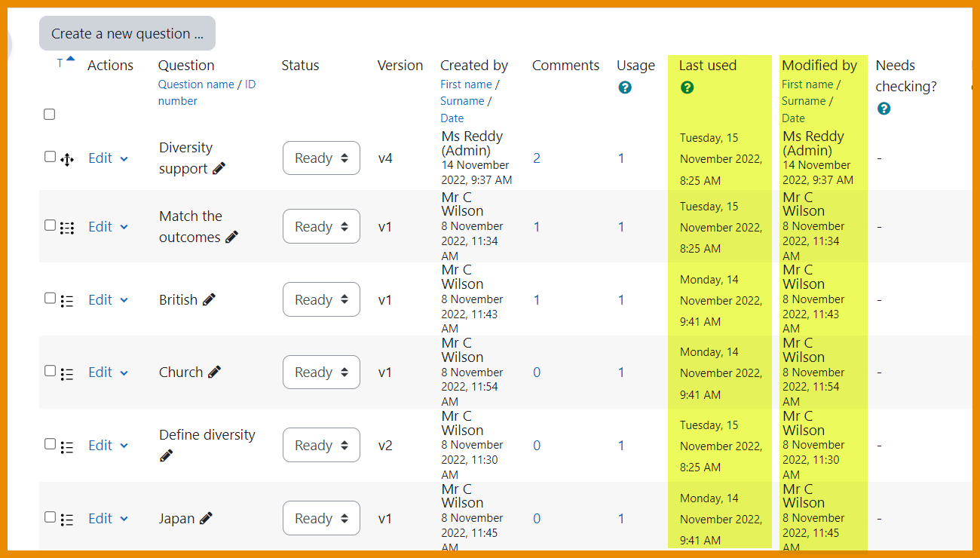Click pencil icon next to Diversity support
Image resolution: width=980 pixels, height=558 pixels.
219,169
